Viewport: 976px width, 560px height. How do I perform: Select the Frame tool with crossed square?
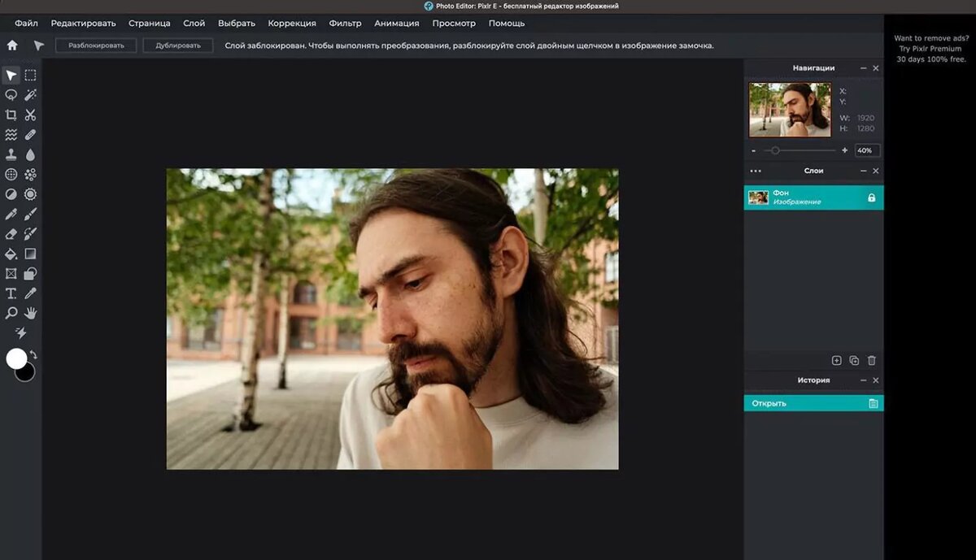point(11,274)
